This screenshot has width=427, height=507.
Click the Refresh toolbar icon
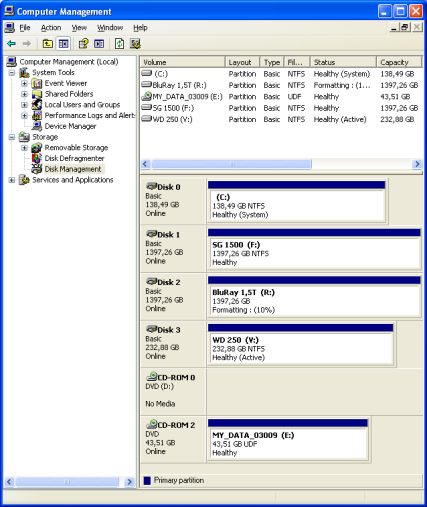119,44
